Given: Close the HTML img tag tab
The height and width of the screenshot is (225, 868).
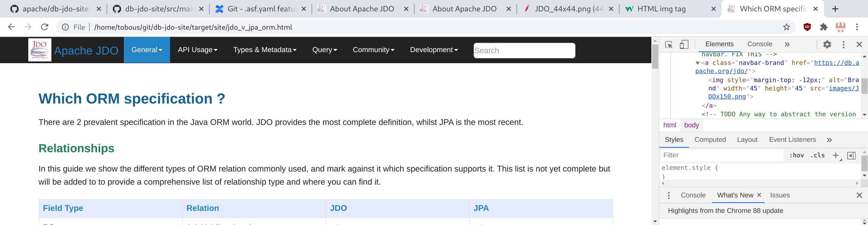Looking at the screenshot, I should 714,9.
